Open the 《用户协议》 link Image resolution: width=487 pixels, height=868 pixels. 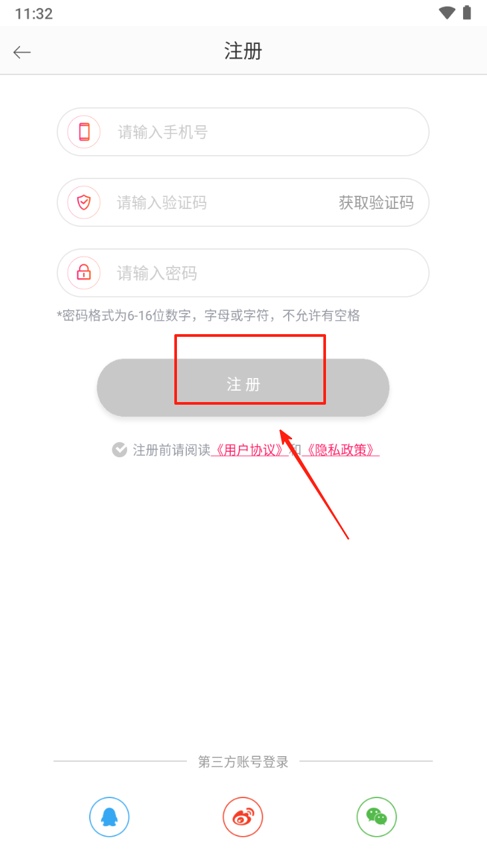click(249, 450)
